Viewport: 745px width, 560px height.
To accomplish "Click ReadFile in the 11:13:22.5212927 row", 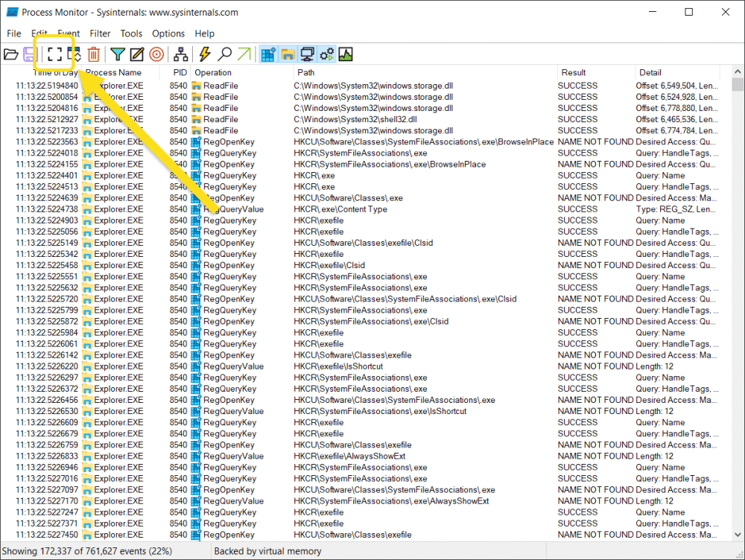I will tap(221, 120).
